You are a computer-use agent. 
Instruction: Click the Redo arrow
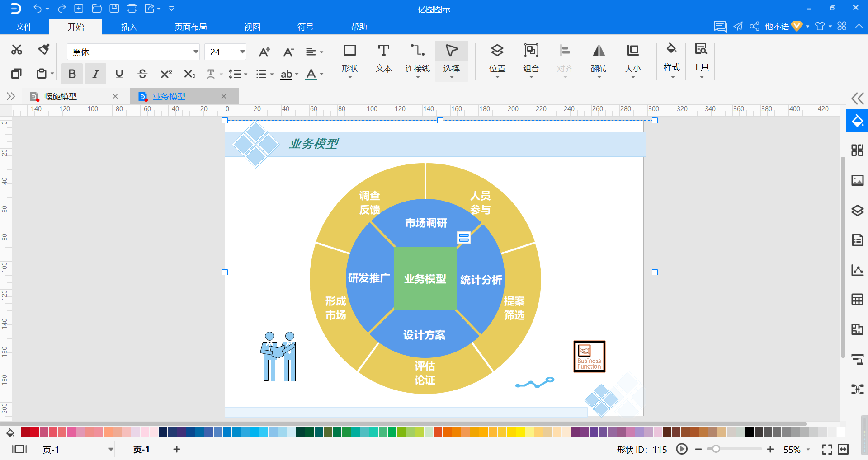(x=61, y=8)
